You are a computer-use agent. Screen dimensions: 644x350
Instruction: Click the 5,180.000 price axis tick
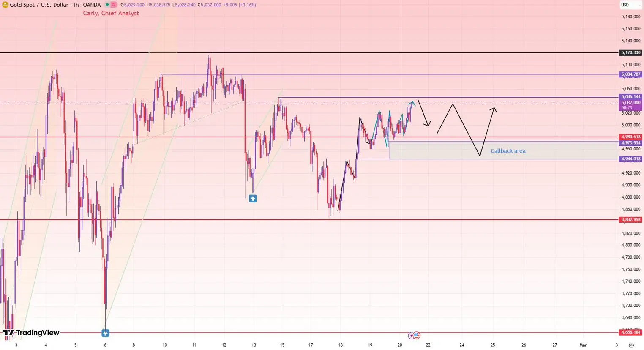click(630, 16)
